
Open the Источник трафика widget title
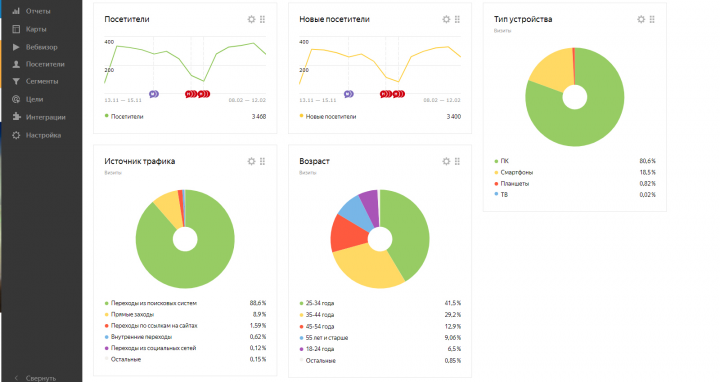click(x=140, y=161)
